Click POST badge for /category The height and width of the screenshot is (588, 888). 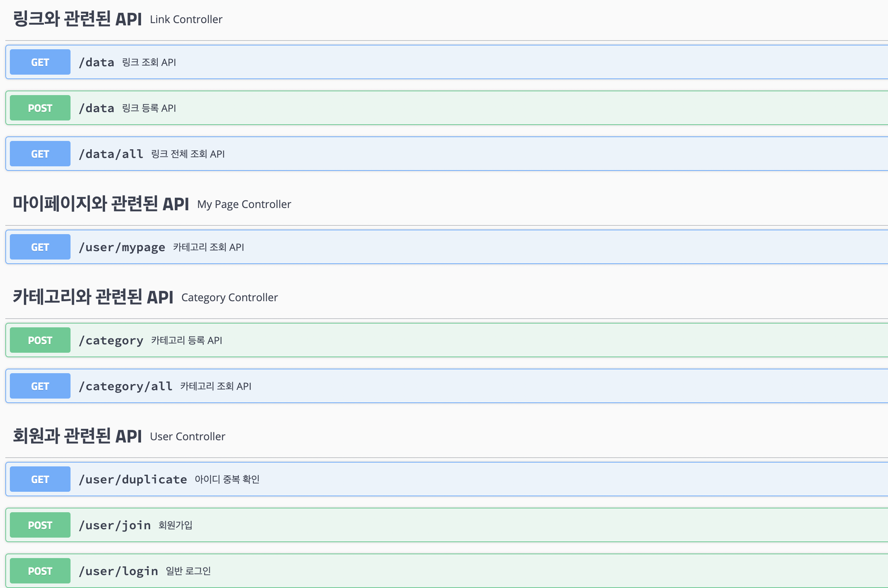point(40,340)
